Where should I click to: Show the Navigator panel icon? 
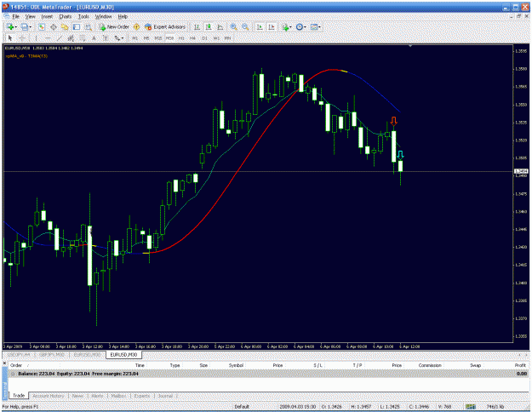pos(65,26)
